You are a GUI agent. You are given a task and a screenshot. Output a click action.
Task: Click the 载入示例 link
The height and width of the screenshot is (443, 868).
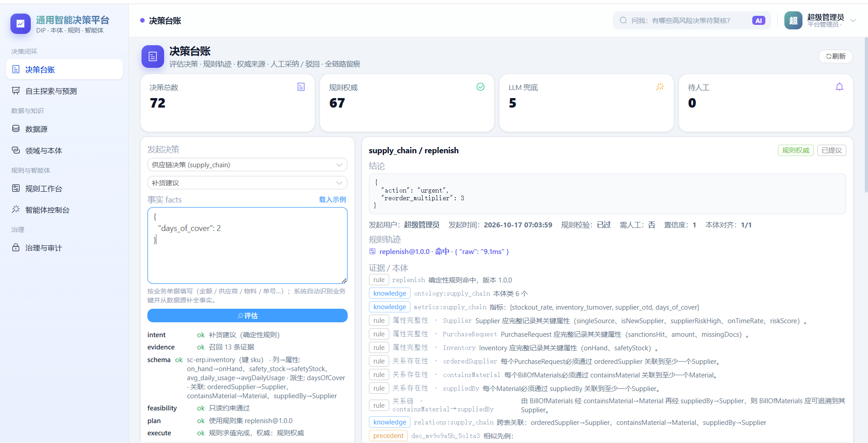click(x=332, y=199)
